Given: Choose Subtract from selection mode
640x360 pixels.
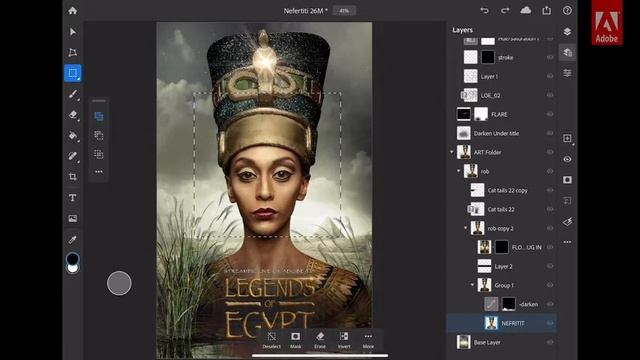Looking at the screenshot, I should [99, 136].
